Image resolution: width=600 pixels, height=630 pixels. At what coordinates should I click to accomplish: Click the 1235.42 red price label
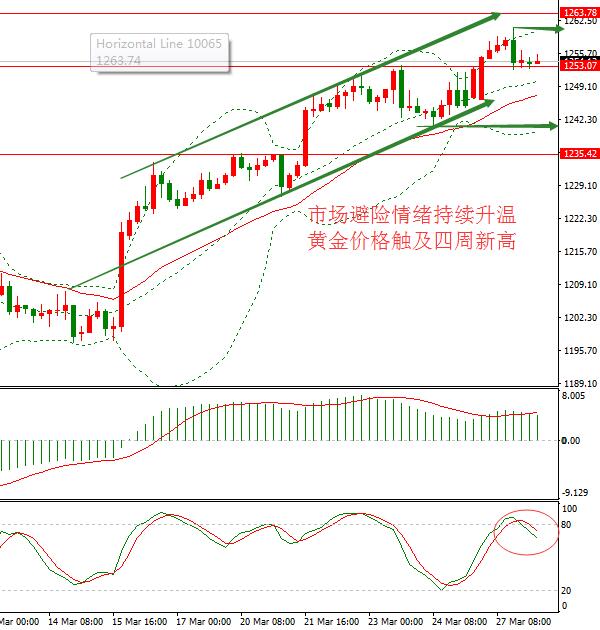[x=580, y=153]
